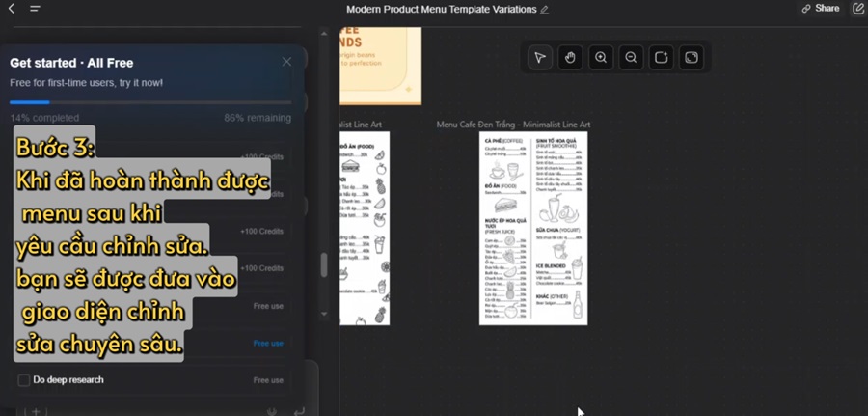Rename project using pencil icon beside title
Image resolution: width=868 pixels, height=416 pixels.
545,10
